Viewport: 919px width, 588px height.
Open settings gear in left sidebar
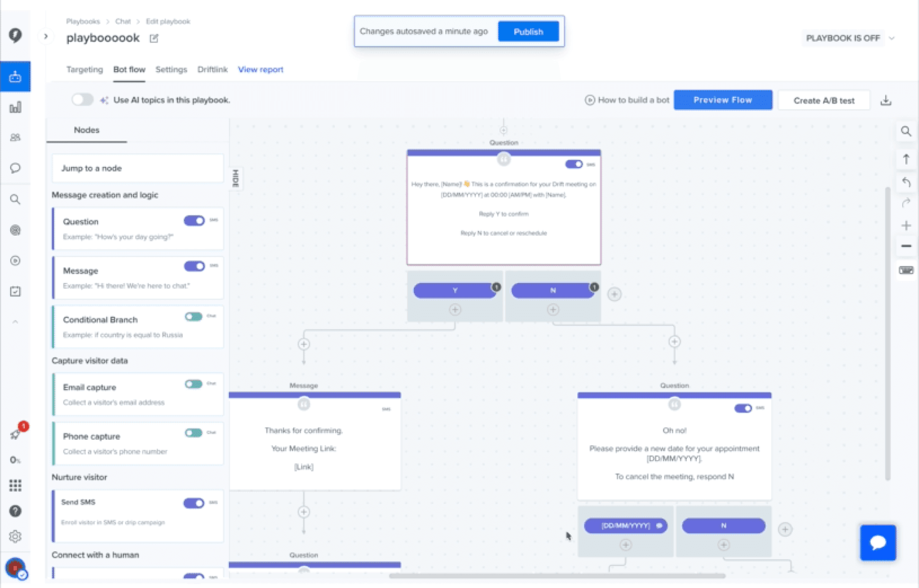(x=15, y=536)
